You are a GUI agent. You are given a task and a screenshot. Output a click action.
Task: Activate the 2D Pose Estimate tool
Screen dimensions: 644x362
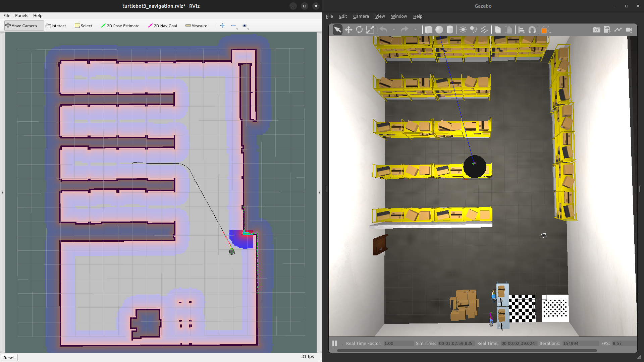pos(120,26)
